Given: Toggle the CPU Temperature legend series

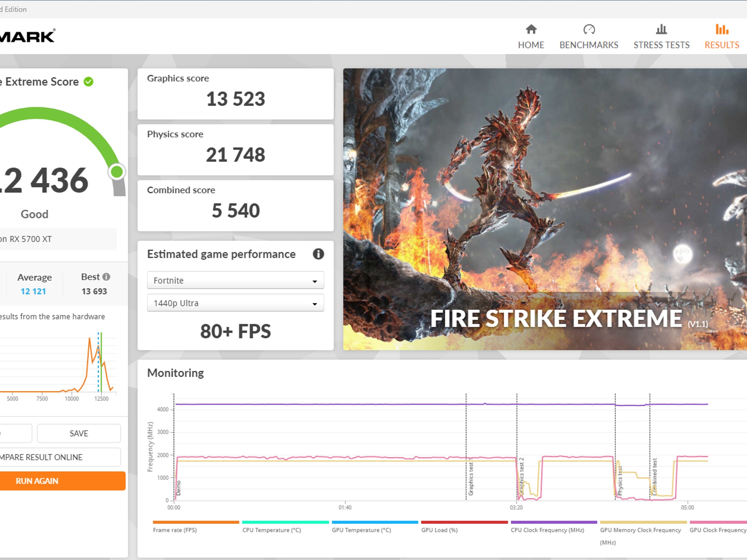Looking at the screenshot, I should tap(271, 530).
